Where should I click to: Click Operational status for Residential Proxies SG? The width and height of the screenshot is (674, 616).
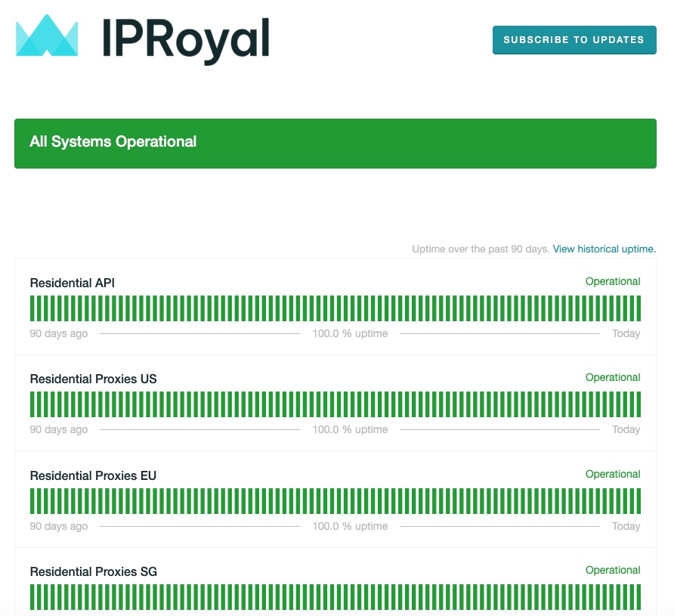click(x=612, y=570)
